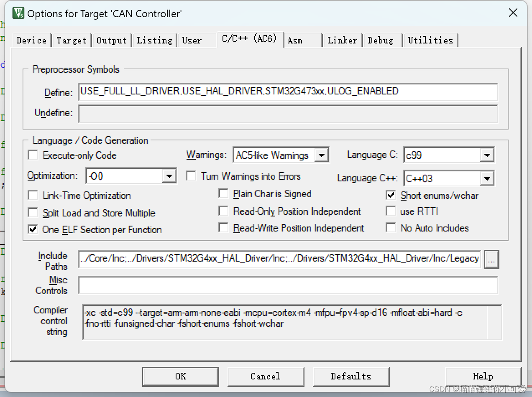Select the C/C++ (AC6) tab
Viewport: 532px width, 397px height.
point(250,38)
